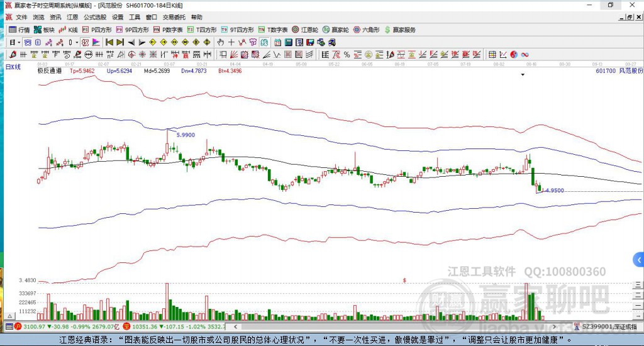The image size is (644, 346).
Task: Open the 浏览 menu
Action: point(38,17)
